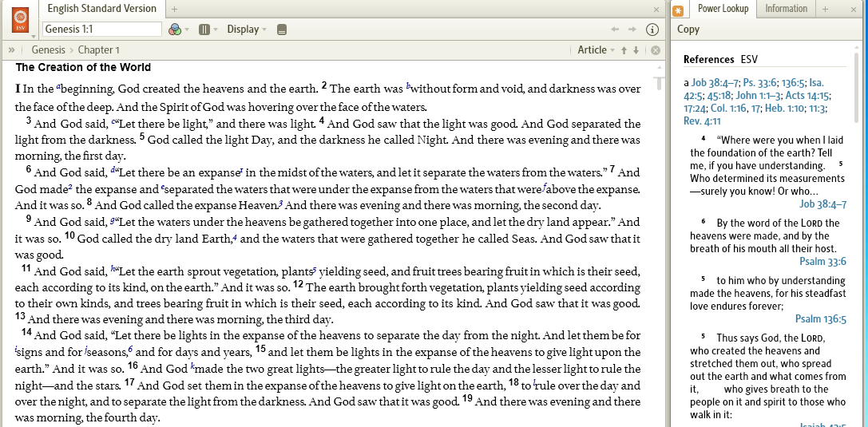Click Copy in Power Lookup
The width and height of the screenshot is (868, 427).
click(x=688, y=30)
